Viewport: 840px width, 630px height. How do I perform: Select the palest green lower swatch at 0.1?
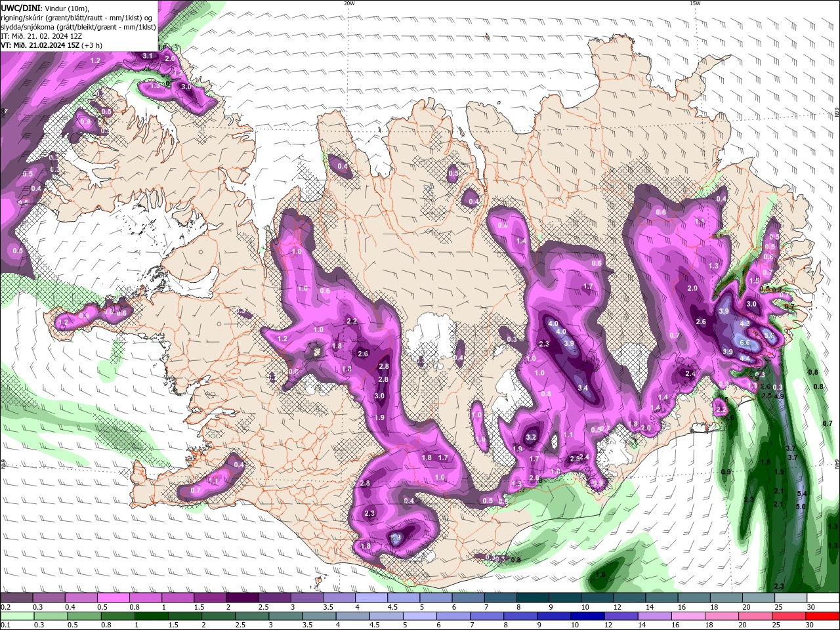coord(17,616)
